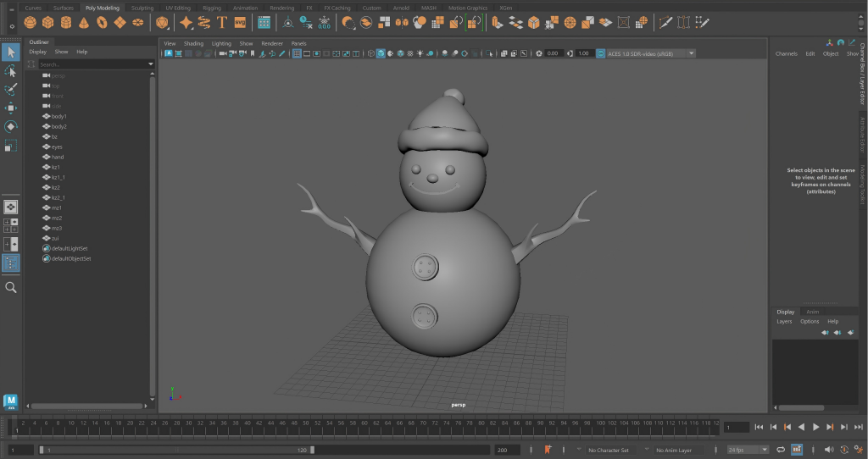Click the polygon cylinder shelf icon

(x=66, y=22)
